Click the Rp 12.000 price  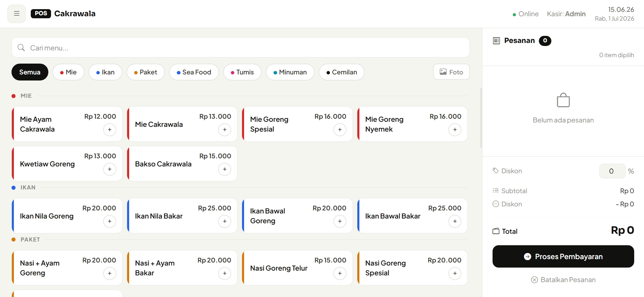click(100, 116)
